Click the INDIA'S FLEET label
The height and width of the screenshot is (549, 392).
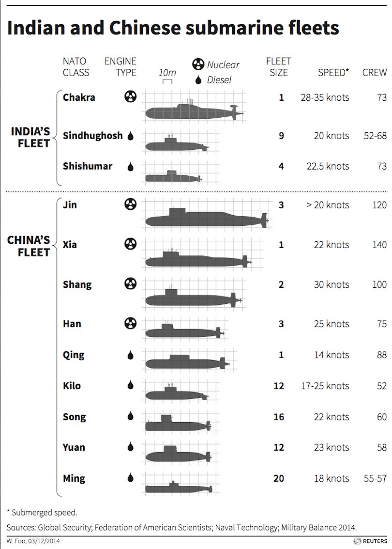click(x=31, y=137)
